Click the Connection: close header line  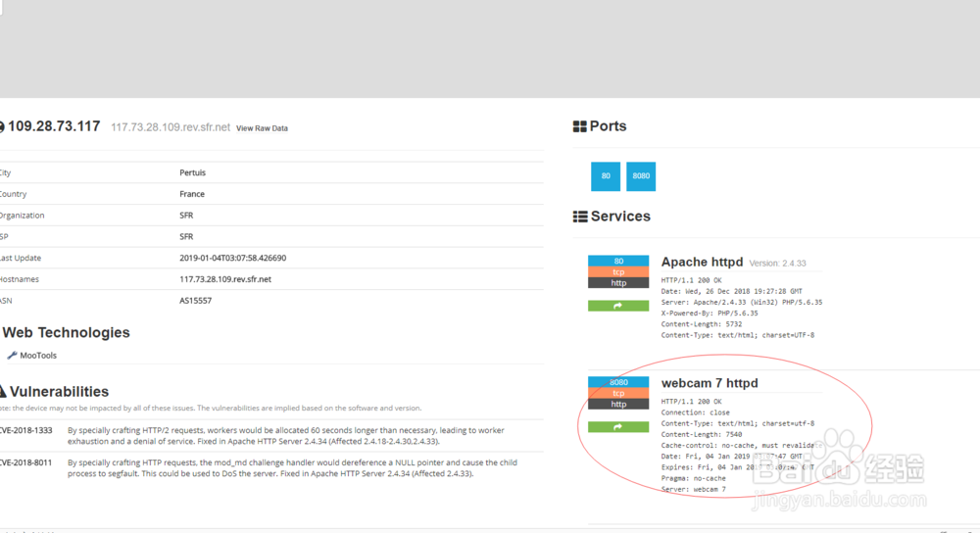696,413
